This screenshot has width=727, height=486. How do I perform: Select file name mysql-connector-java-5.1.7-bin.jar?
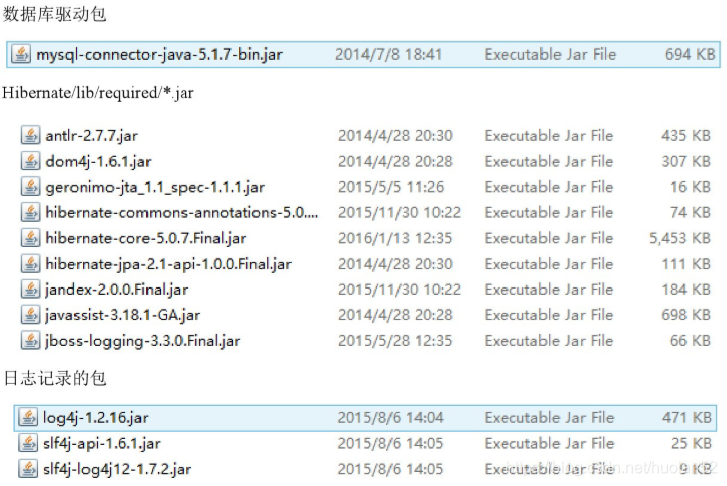(x=159, y=55)
